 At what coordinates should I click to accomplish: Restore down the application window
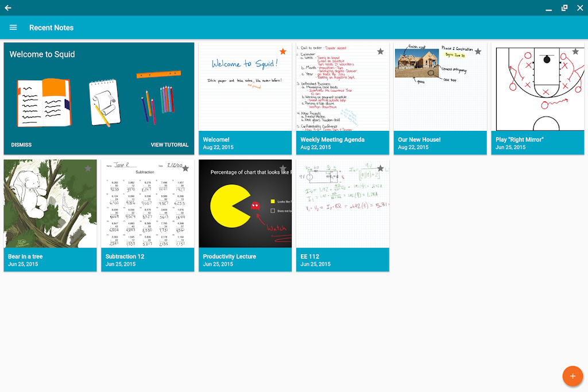click(x=564, y=8)
